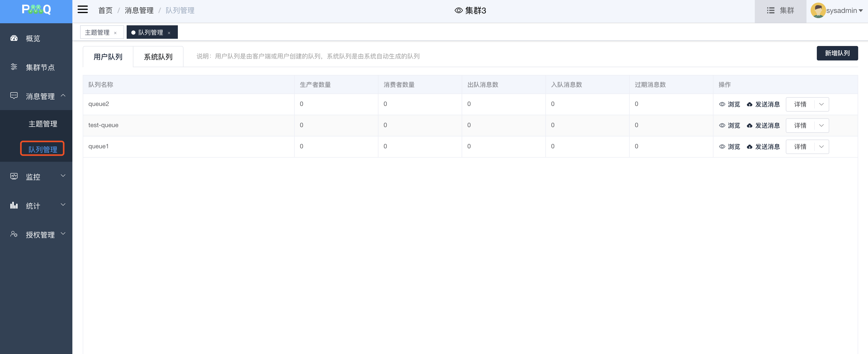Image resolution: width=868 pixels, height=354 pixels.
Task: Open the 概览 dashboard icon item
Action: 14,38
